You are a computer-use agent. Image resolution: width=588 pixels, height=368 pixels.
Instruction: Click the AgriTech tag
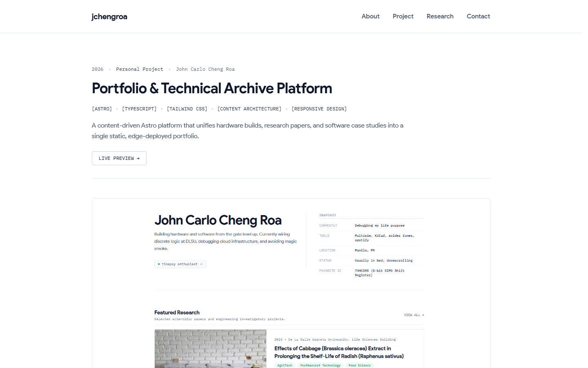285,365
